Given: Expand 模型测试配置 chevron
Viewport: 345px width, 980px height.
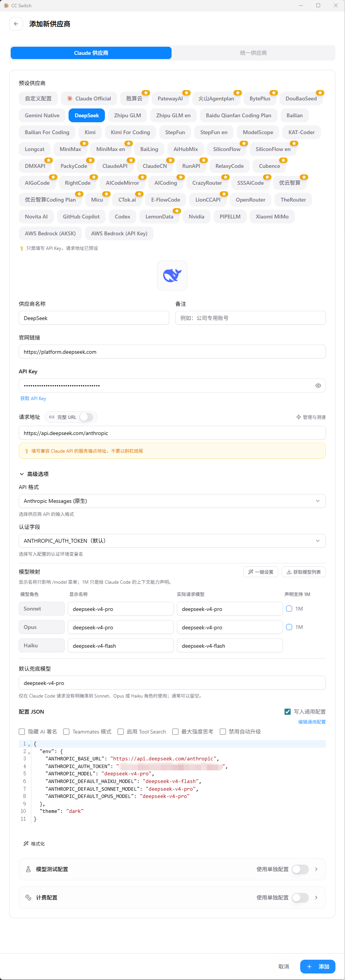Looking at the screenshot, I should click(x=316, y=869).
